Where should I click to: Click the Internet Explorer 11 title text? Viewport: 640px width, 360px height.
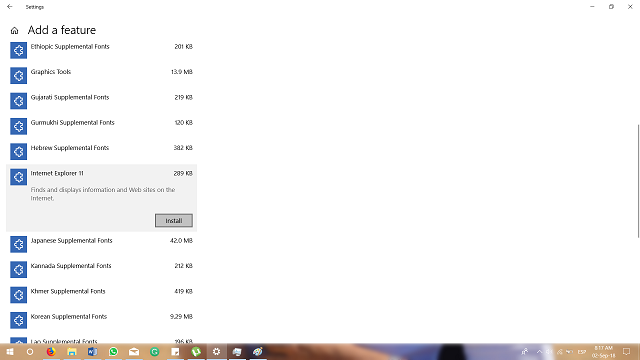[x=57, y=173]
